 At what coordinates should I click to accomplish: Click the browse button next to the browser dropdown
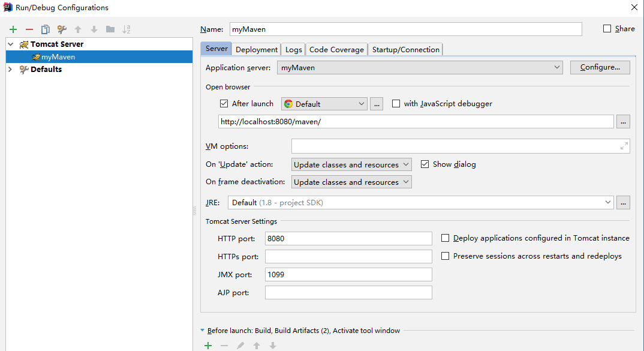[x=377, y=104]
